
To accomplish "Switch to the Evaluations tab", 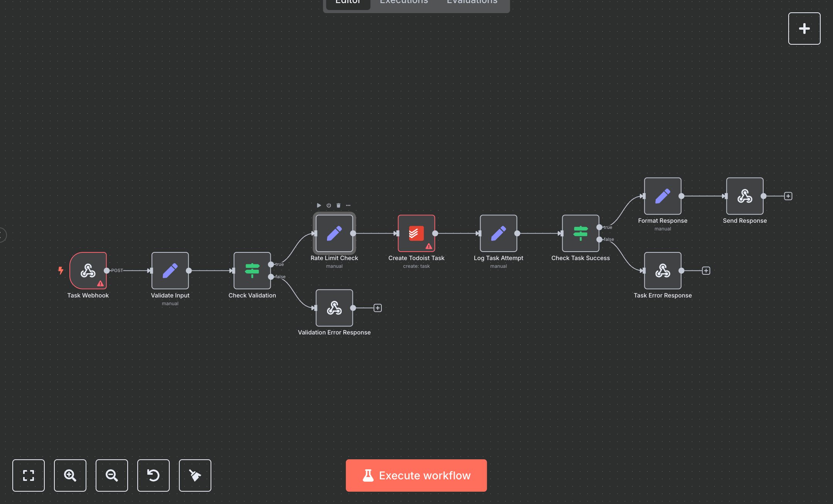I will pos(471,3).
